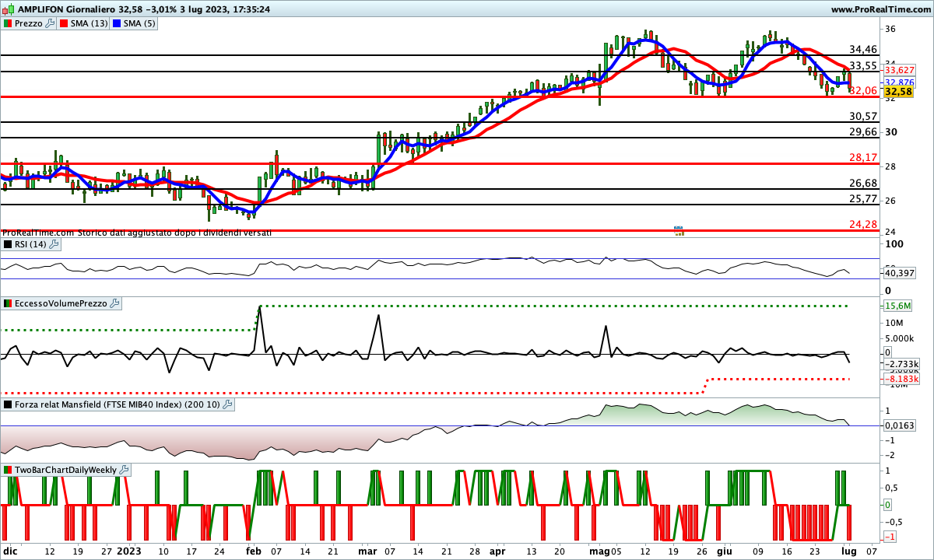Image resolution: width=934 pixels, height=560 pixels.
Task: Click the green 15,6M volume value tag
Action: tap(897, 306)
